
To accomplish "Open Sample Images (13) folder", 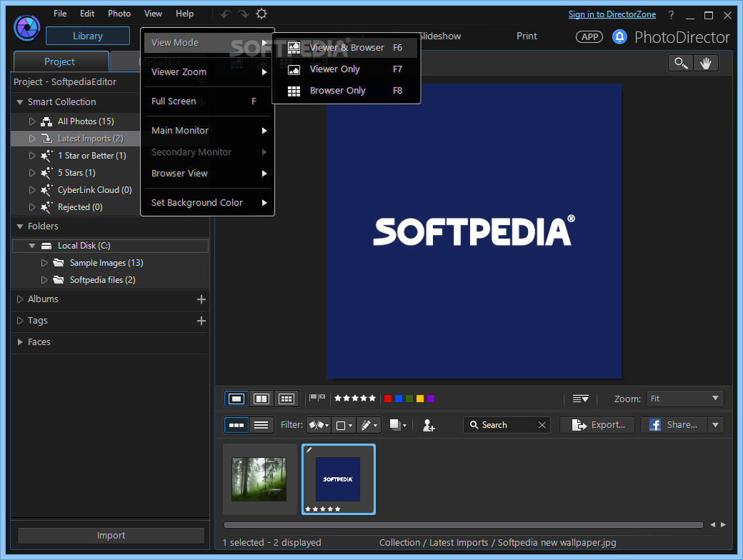I will (106, 263).
